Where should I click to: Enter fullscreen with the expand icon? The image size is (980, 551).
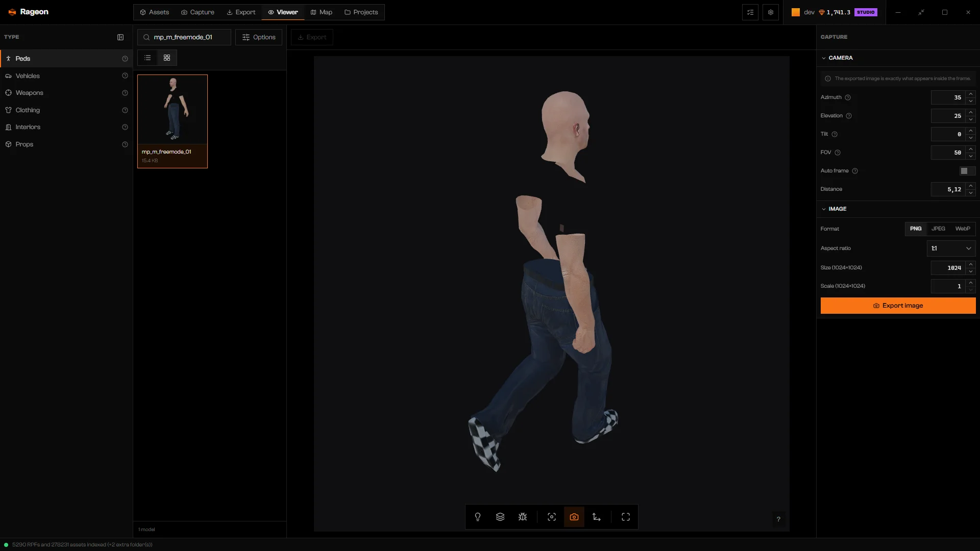(x=626, y=517)
